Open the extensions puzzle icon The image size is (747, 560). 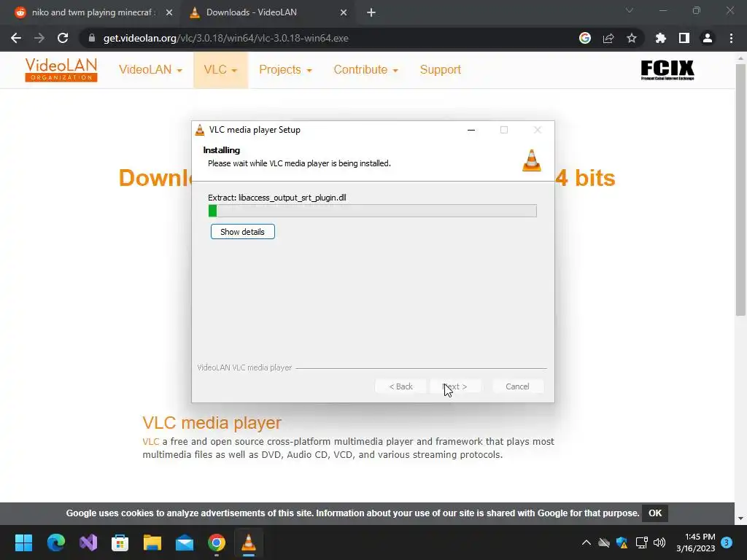660,38
